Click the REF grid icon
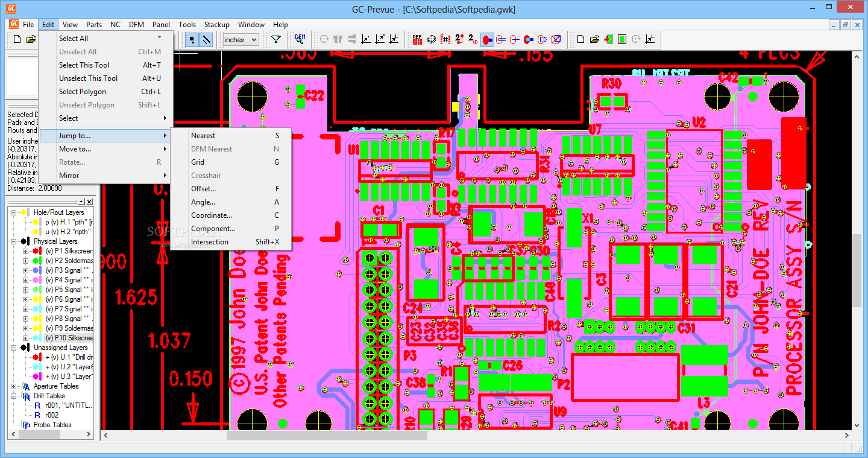 417,39
